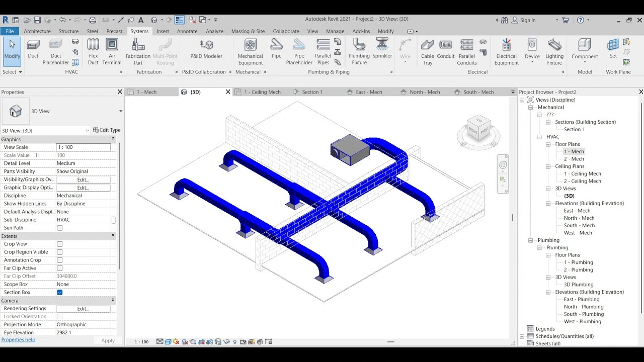Switch to the '1 - Ceiling Mech' view tab
The width and height of the screenshot is (644, 362).
(262, 92)
